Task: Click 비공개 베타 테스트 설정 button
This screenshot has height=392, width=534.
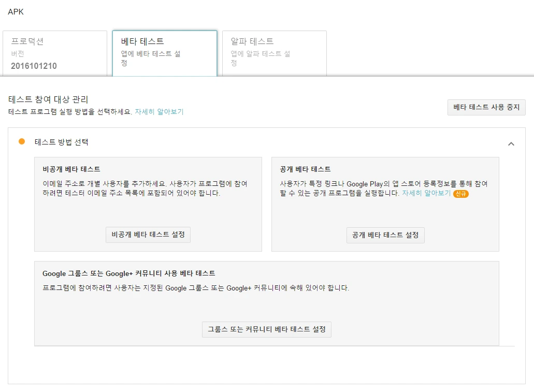Action: (x=148, y=235)
